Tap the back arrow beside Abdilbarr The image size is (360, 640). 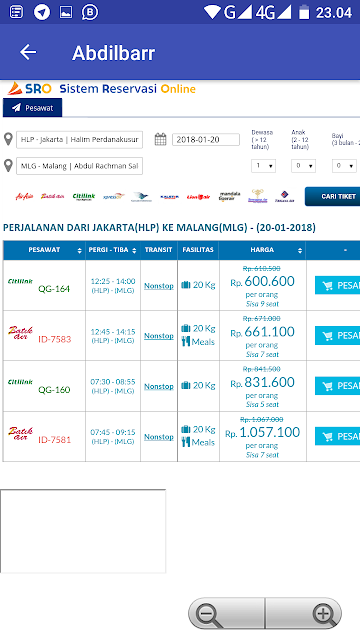pos(28,52)
